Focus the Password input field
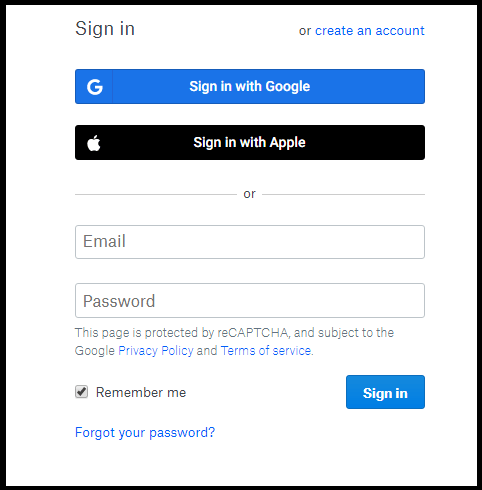Viewport: 482px width, 490px height. tap(250, 300)
